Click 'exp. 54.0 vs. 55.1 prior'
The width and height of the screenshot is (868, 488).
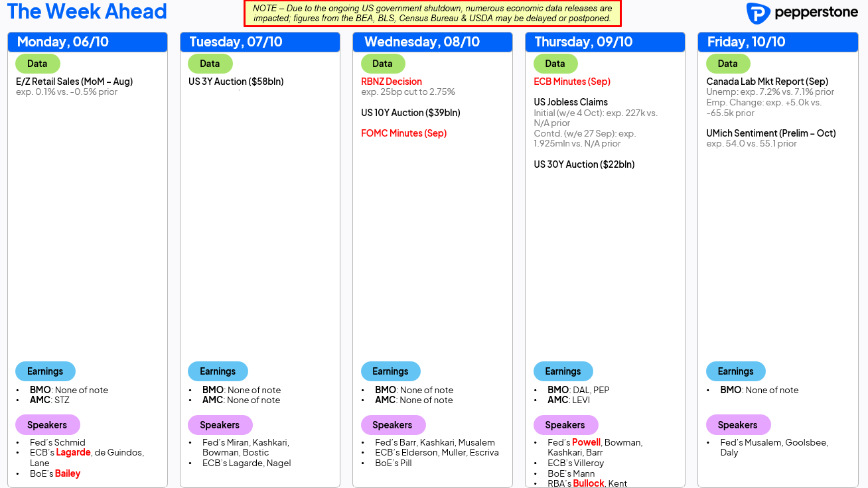coord(752,144)
